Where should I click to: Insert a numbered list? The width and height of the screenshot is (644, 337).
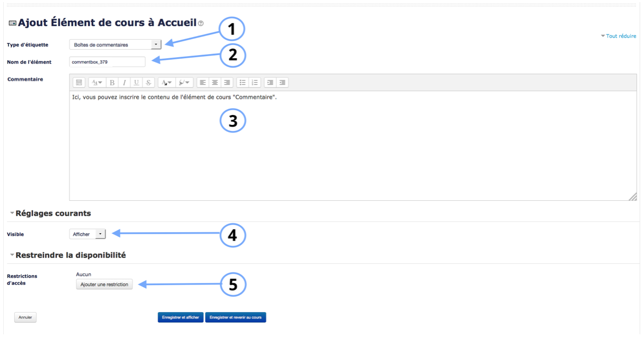(255, 83)
